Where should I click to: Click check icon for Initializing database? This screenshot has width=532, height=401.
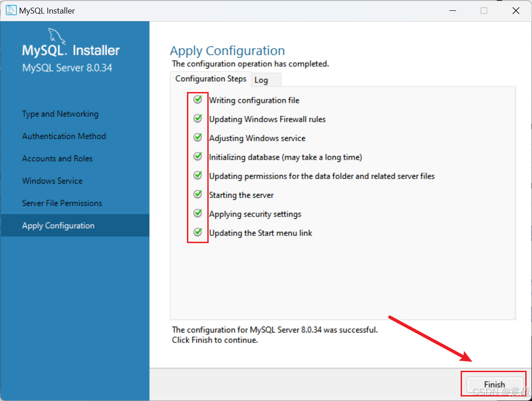(198, 156)
